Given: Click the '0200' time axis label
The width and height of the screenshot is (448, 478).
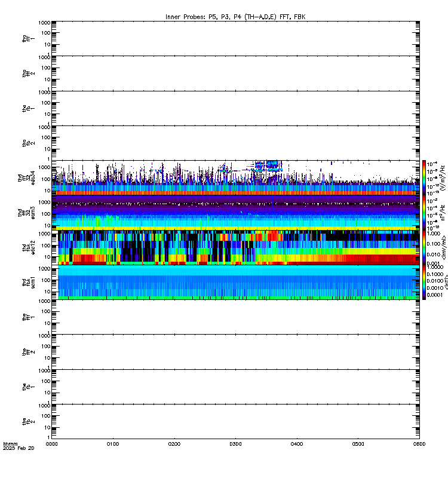Looking at the screenshot, I should [x=174, y=444].
